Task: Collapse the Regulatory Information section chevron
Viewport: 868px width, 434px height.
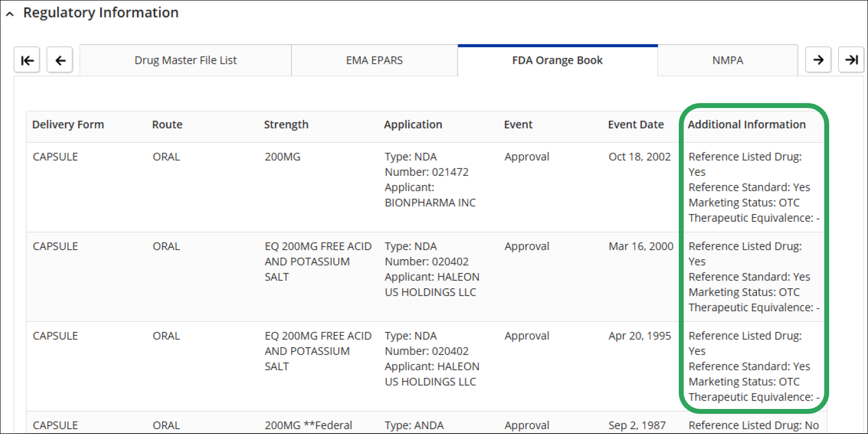Action: [x=10, y=14]
